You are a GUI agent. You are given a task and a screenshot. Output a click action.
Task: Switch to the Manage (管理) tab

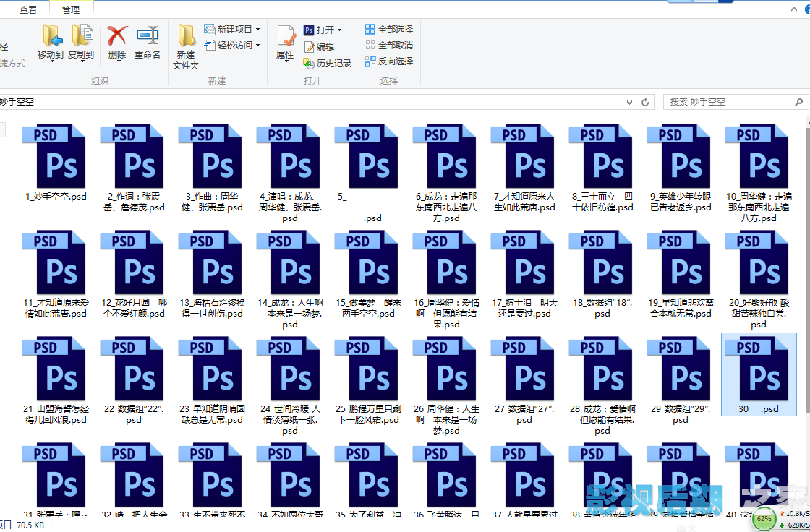pos(71,9)
